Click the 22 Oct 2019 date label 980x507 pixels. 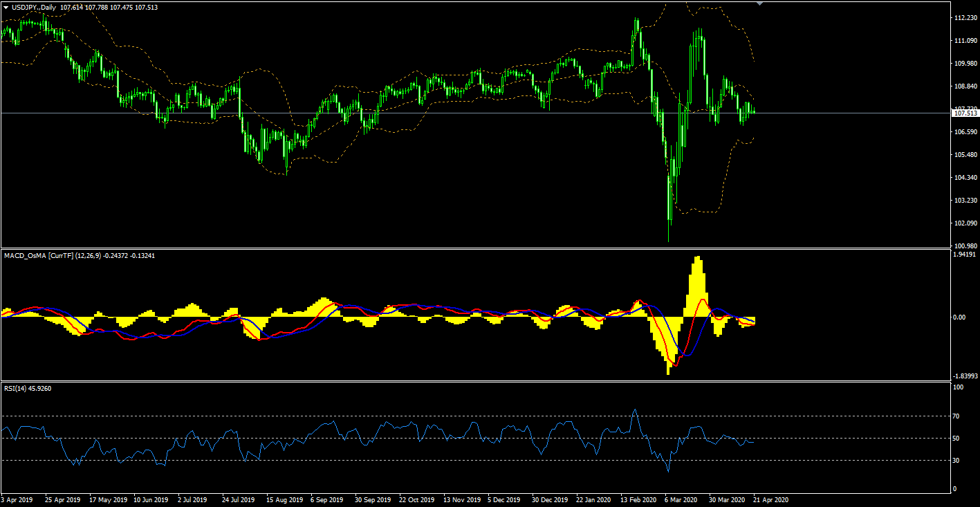coord(417,499)
